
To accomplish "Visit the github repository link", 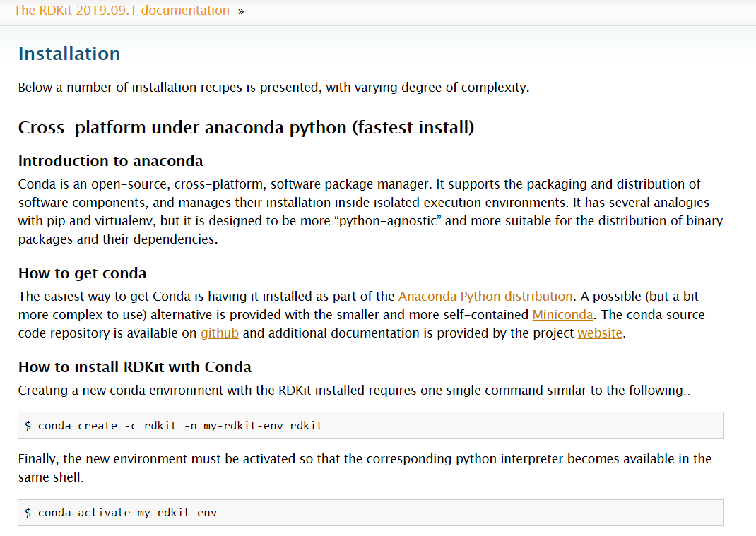I will pyautogui.click(x=220, y=333).
